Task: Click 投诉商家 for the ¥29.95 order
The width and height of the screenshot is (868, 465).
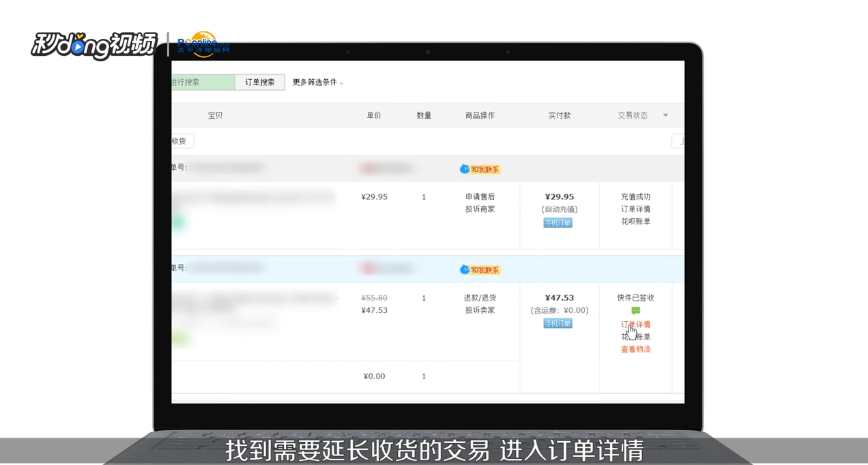Action: (x=480, y=209)
